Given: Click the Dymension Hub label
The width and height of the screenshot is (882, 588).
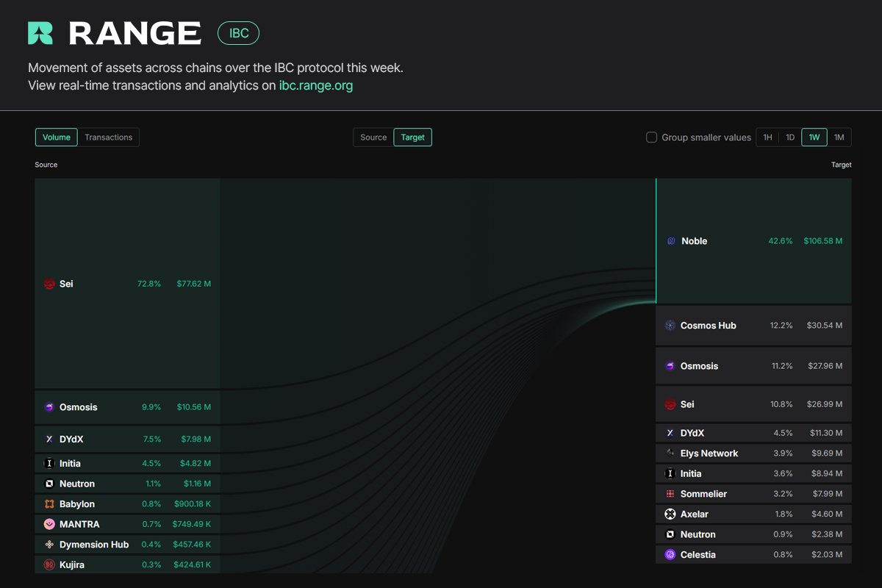Looking at the screenshot, I should click(94, 545).
